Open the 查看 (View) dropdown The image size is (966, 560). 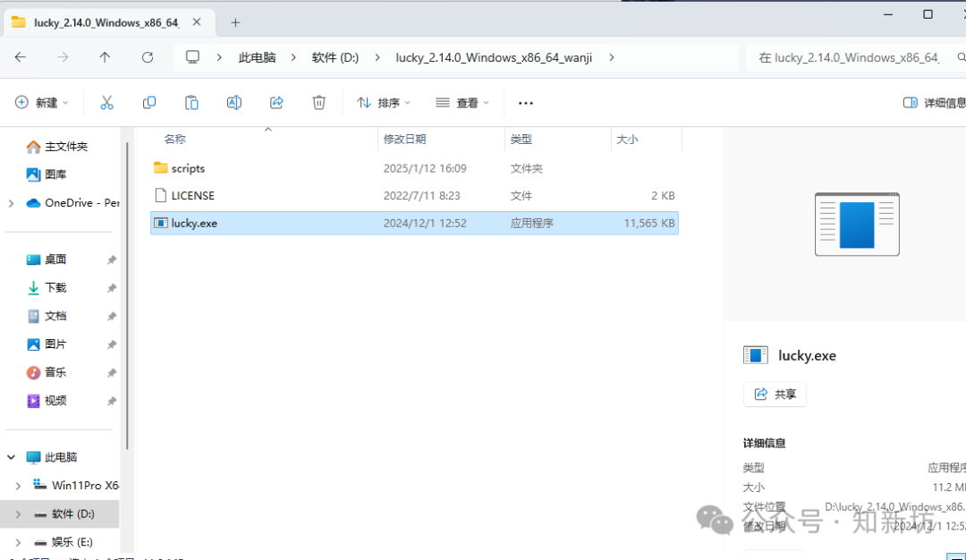[462, 103]
